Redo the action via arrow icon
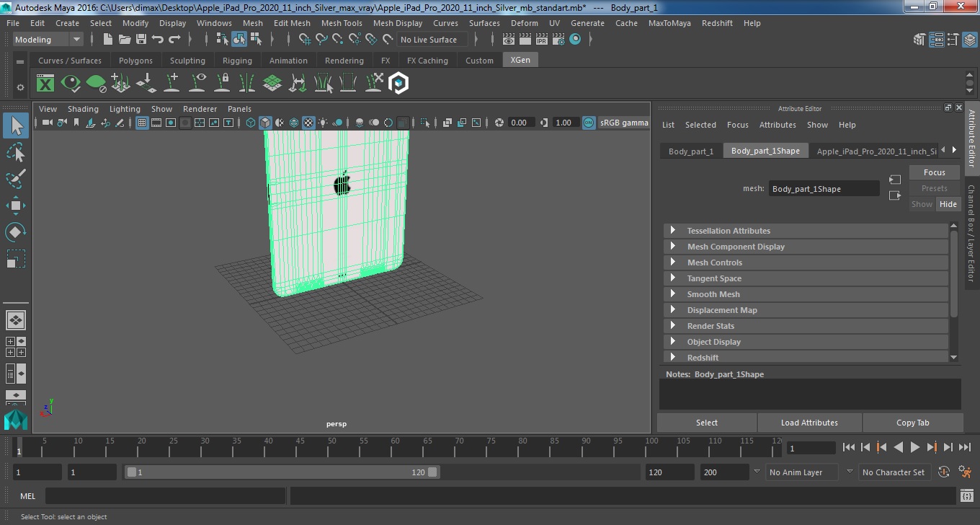This screenshot has width=980, height=525. [174, 40]
